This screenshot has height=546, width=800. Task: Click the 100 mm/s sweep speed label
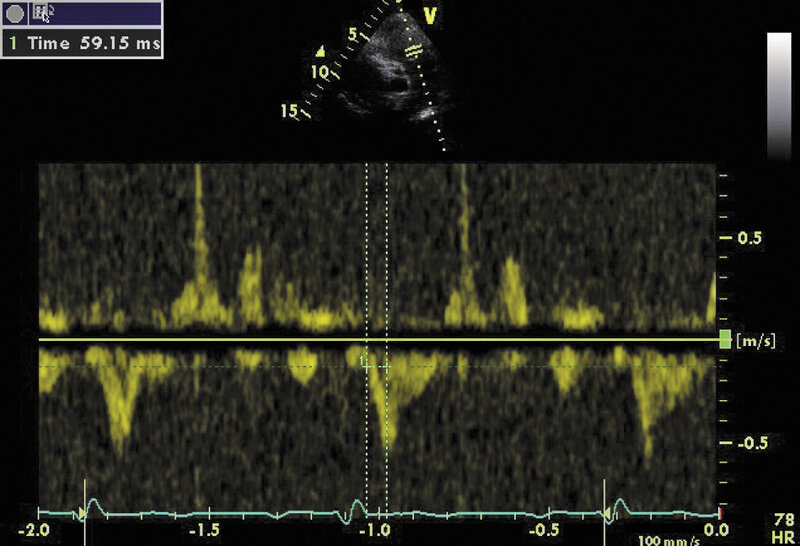tap(669, 541)
